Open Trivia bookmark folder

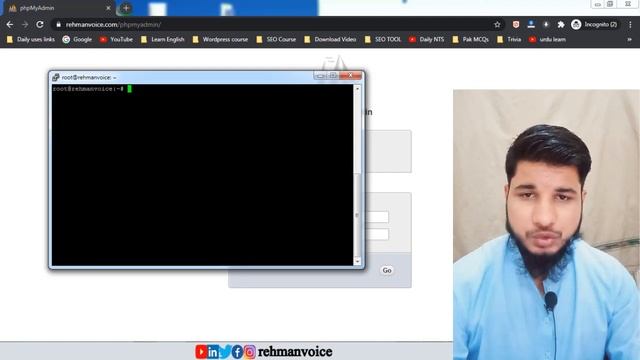[x=509, y=39]
